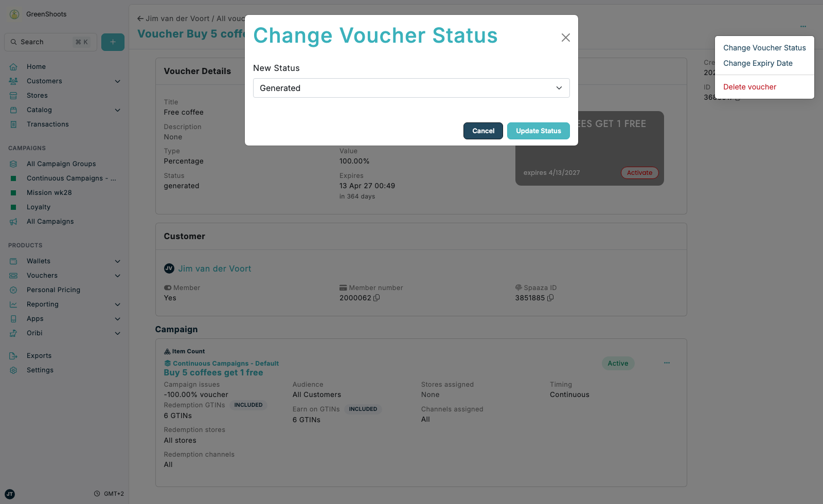823x504 pixels.
Task: Open the New Status dropdown
Action: 410,88
